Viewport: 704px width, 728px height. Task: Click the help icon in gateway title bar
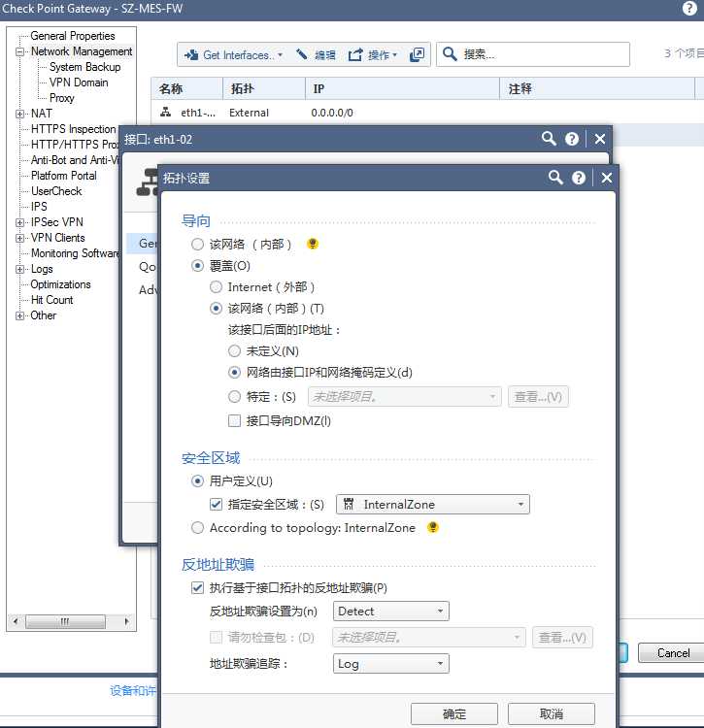[689, 8]
